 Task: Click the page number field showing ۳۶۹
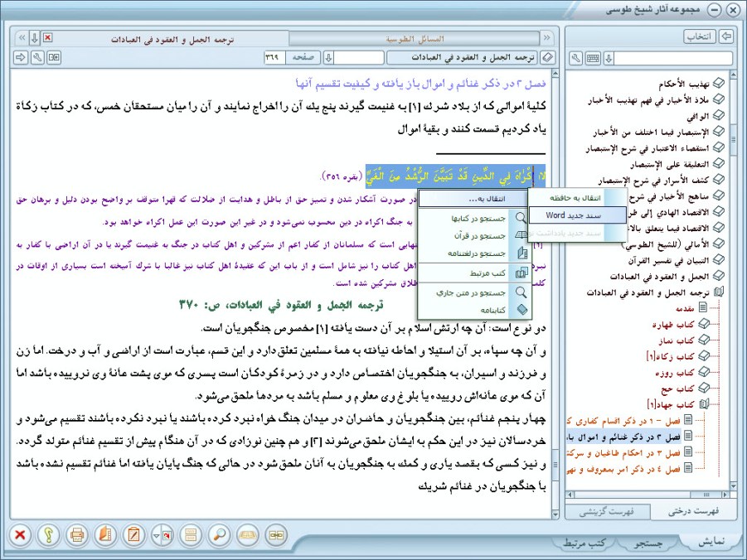coord(274,58)
